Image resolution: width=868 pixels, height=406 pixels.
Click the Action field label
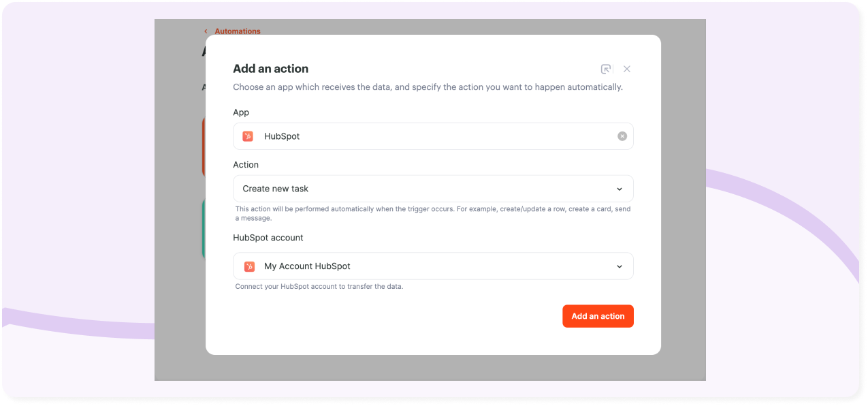pos(246,165)
